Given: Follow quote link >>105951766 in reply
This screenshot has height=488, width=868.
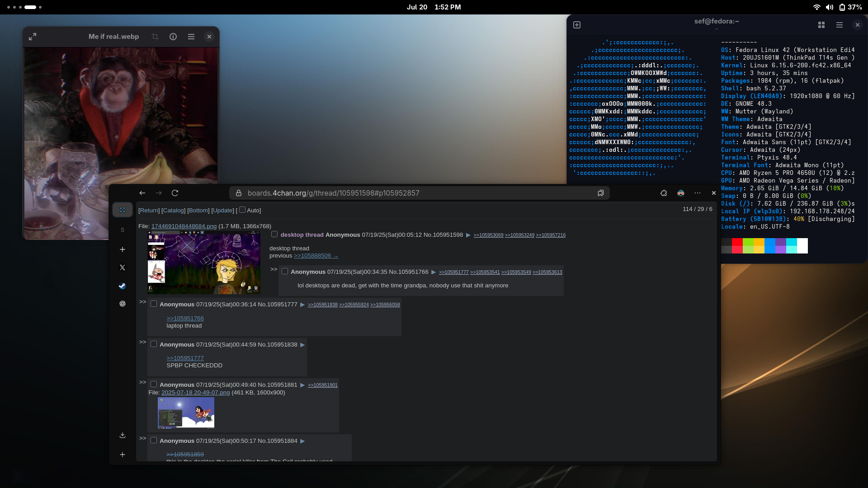Looking at the screenshot, I should 185,319.
